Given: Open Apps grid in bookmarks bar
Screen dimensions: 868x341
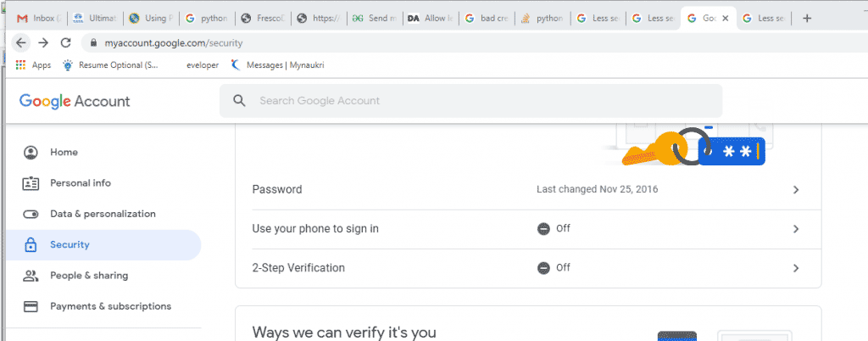Looking at the screenshot, I should pos(21,64).
